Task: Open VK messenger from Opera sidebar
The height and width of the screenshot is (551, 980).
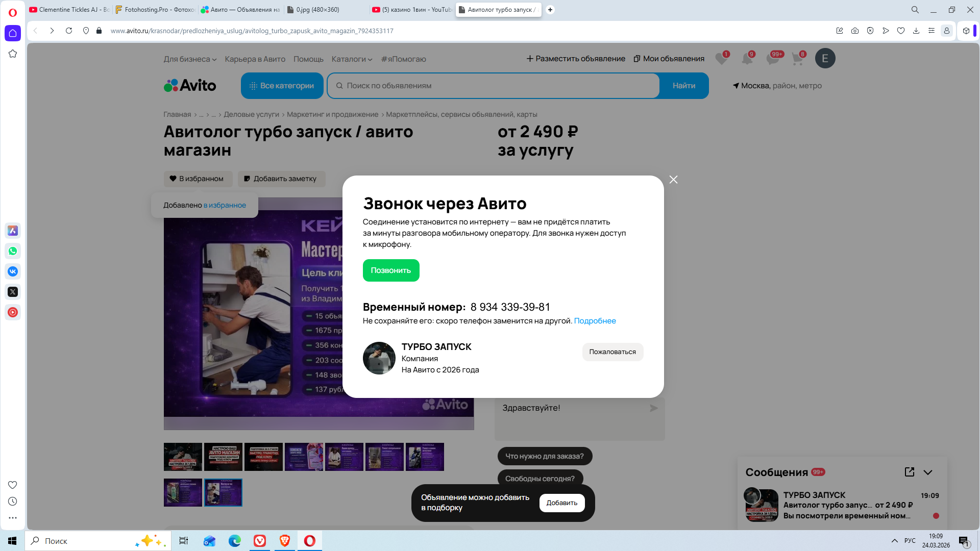Action: coord(13,271)
